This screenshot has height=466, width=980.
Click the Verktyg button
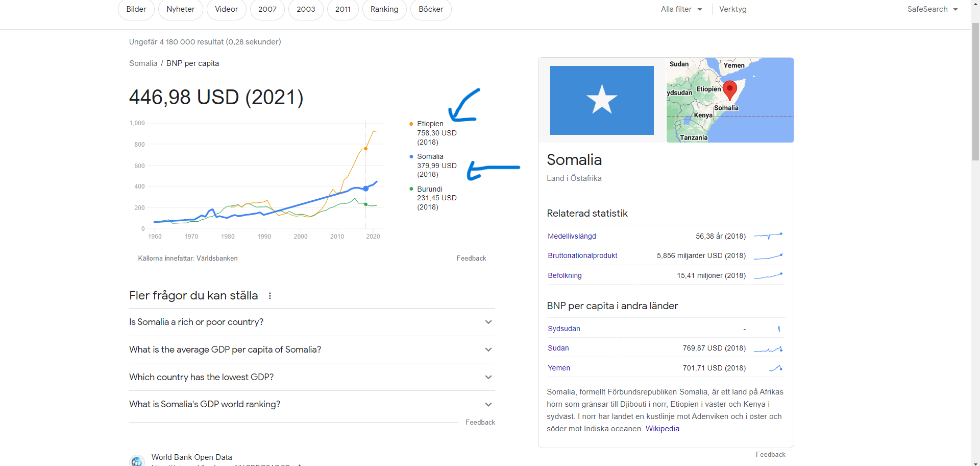pyautogui.click(x=732, y=9)
